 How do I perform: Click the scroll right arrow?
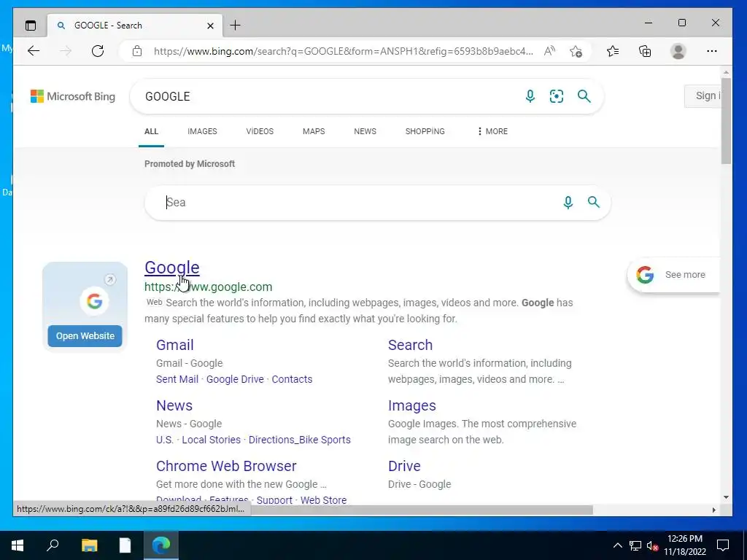point(713,510)
